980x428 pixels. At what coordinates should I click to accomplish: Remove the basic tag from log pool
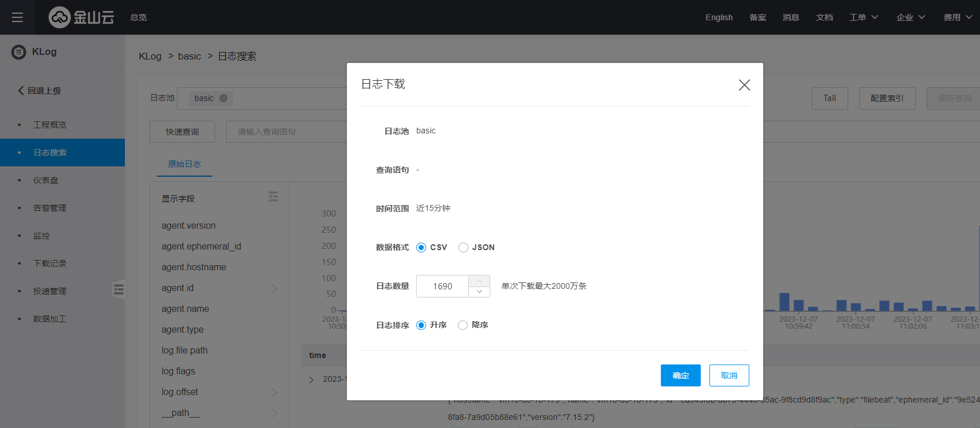point(223,98)
